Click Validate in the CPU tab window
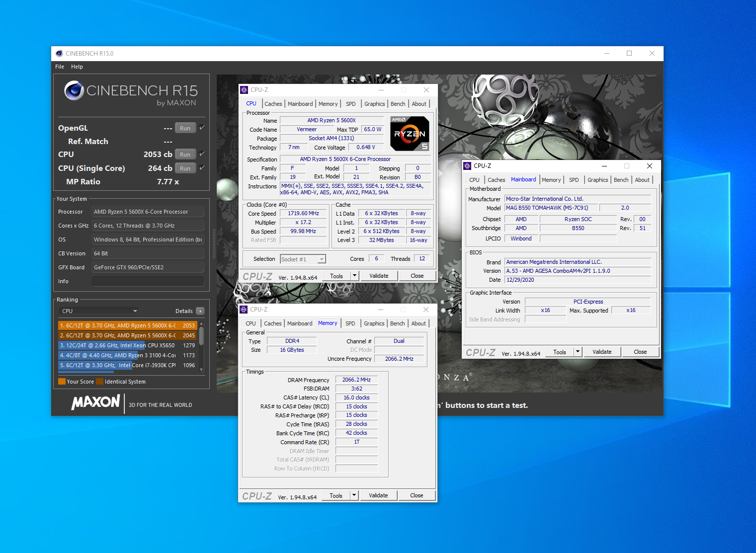This screenshot has height=553, width=756. tap(379, 276)
